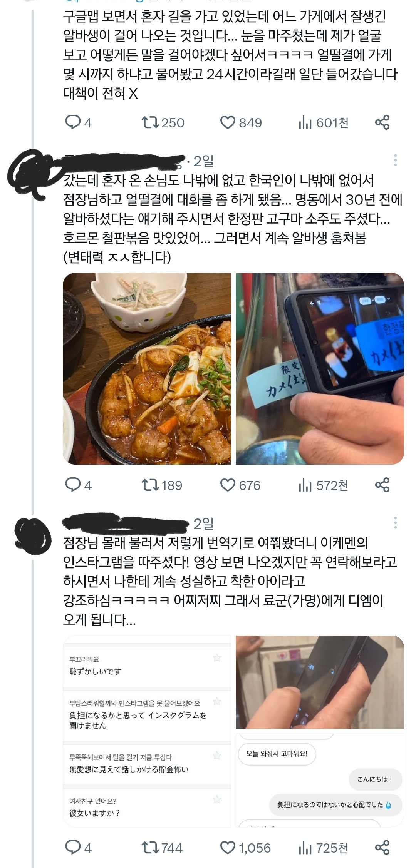
Task: View analytics for the 572천 views post
Action: 323,485
